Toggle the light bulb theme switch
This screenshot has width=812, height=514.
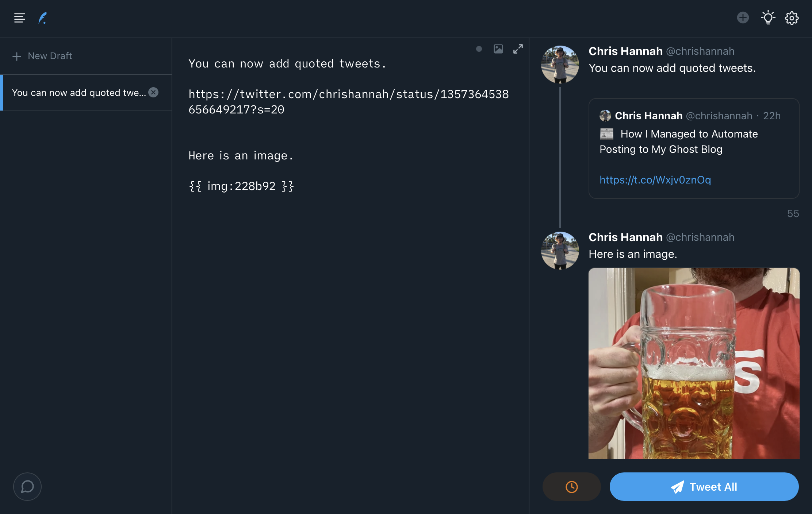768,18
